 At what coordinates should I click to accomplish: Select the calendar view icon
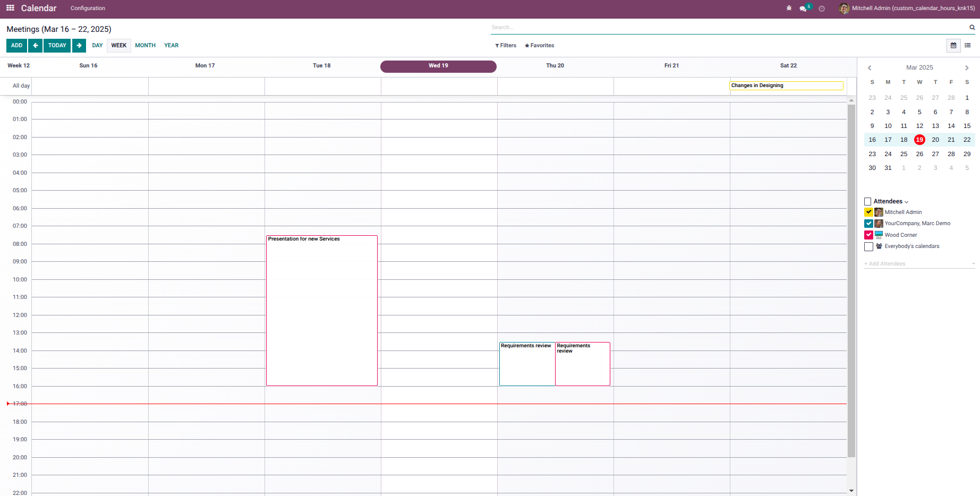click(x=953, y=46)
